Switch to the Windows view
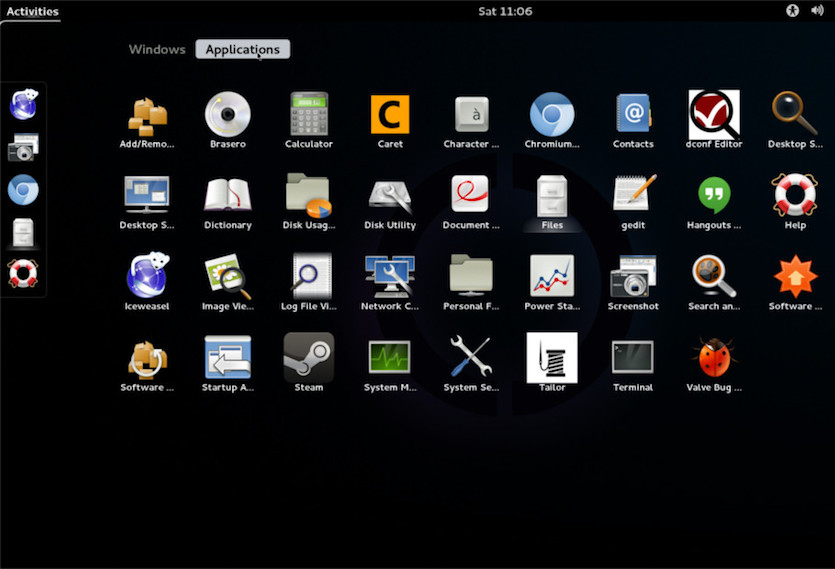 coord(157,50)
